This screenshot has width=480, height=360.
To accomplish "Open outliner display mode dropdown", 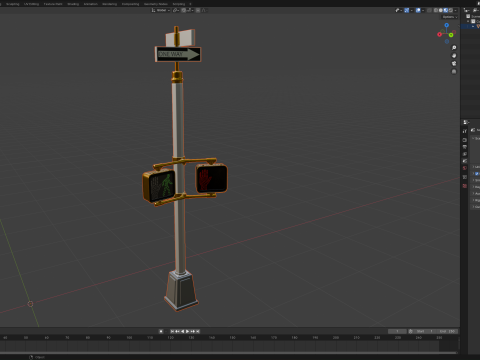I will 476,10.
